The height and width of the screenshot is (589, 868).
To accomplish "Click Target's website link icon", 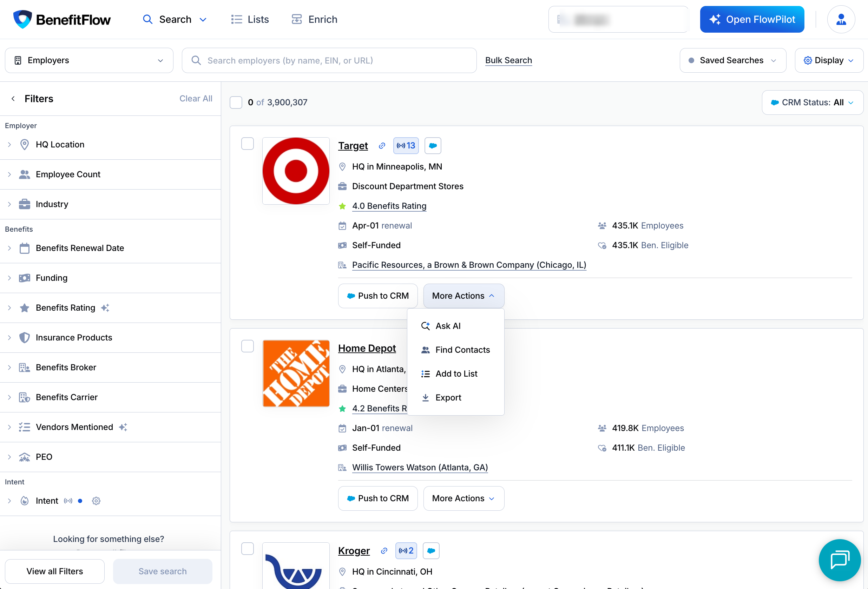I will coord(382,146).
